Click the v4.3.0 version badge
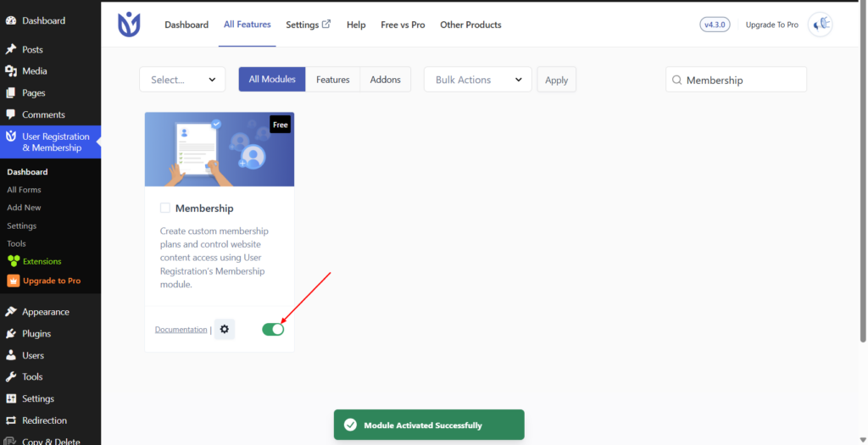 [715, 25]
